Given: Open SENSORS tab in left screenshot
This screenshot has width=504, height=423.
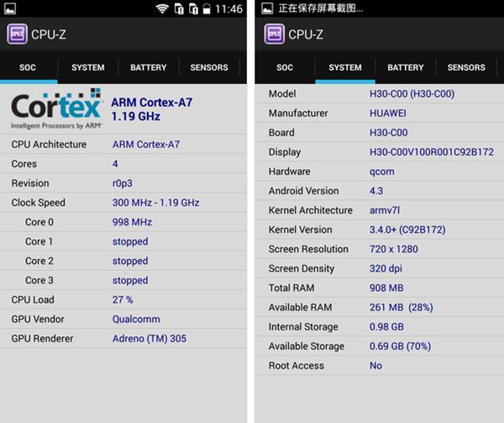Looking at the screenshot, I should [x=209, y=67].
